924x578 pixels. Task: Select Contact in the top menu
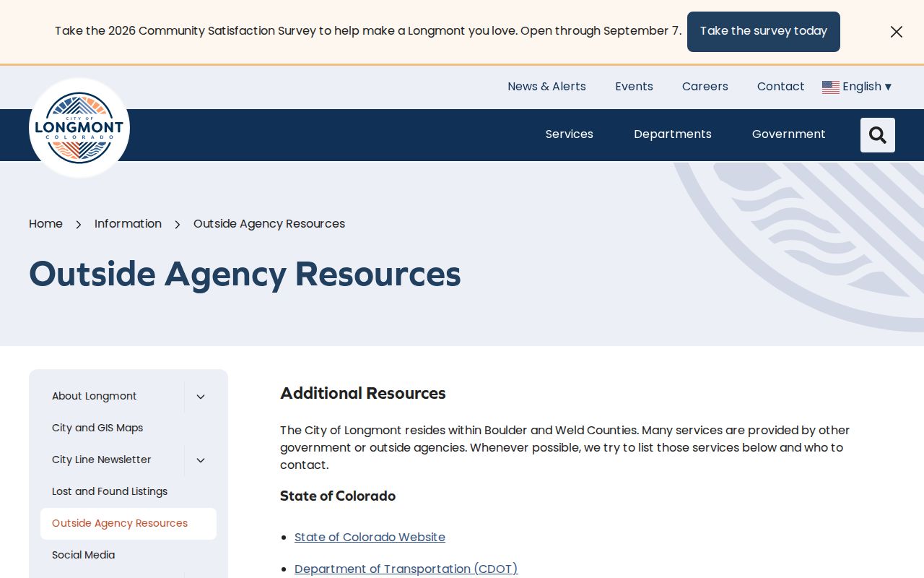780,87
